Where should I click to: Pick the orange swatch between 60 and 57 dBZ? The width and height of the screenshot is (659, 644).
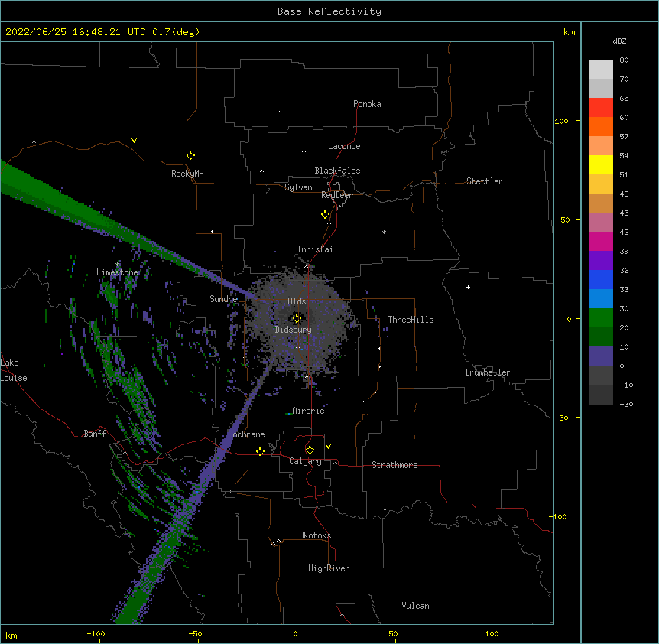point(601,126)
